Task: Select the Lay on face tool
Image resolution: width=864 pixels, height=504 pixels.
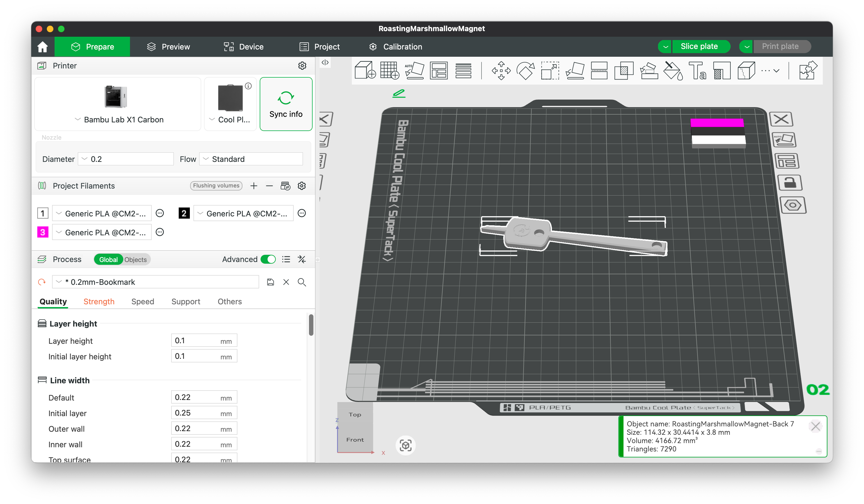Action: tap(575, 70)
